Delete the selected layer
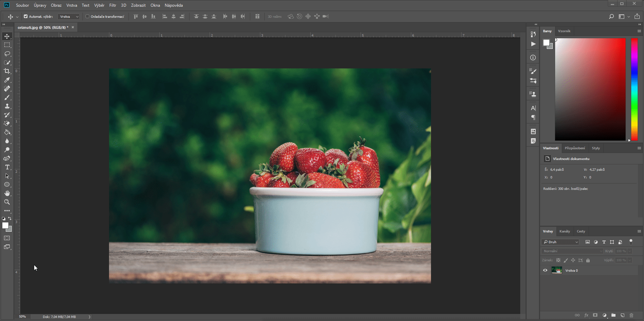The height and width of the screenshot is (321, 644). 631,315
